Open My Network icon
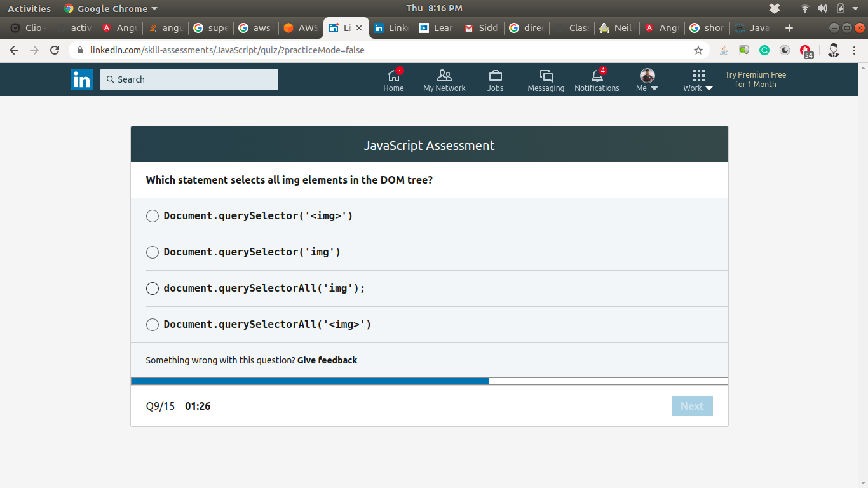This screenshot has height=488, width=868. (444, 80)
